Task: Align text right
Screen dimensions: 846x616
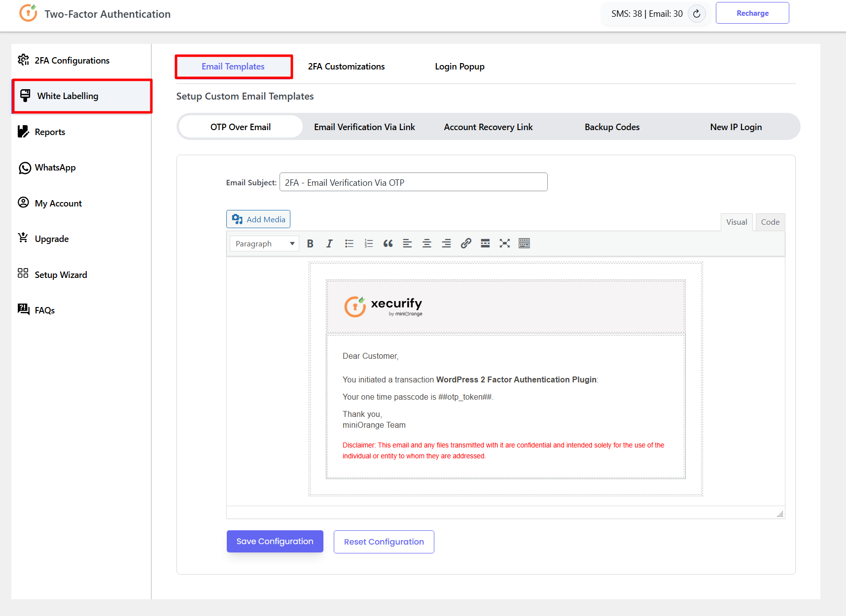Action: click(446, 243)
